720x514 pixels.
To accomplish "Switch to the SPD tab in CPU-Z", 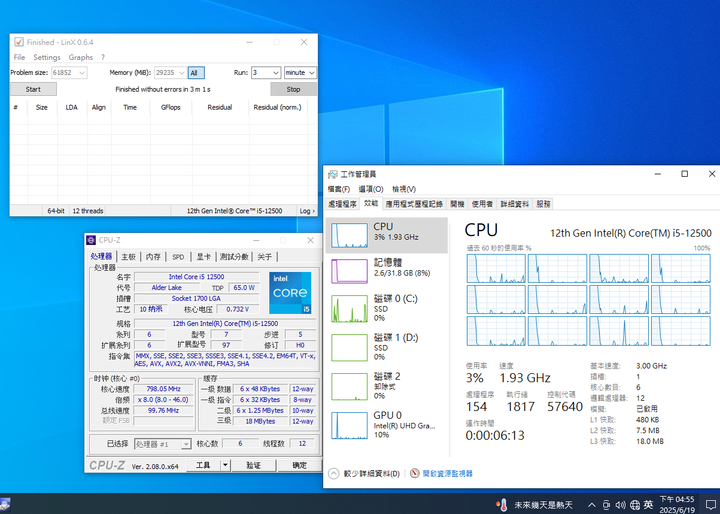I will [x=178, y=257].
